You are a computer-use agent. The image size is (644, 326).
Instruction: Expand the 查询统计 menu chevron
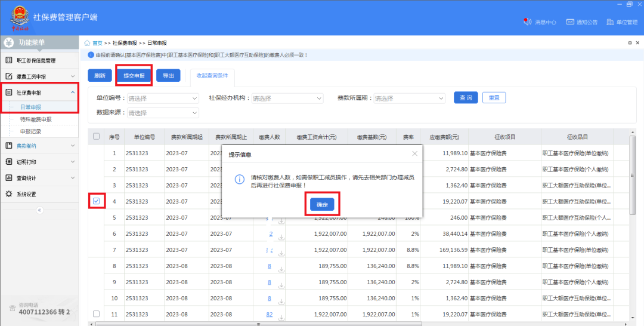point(73,177)
